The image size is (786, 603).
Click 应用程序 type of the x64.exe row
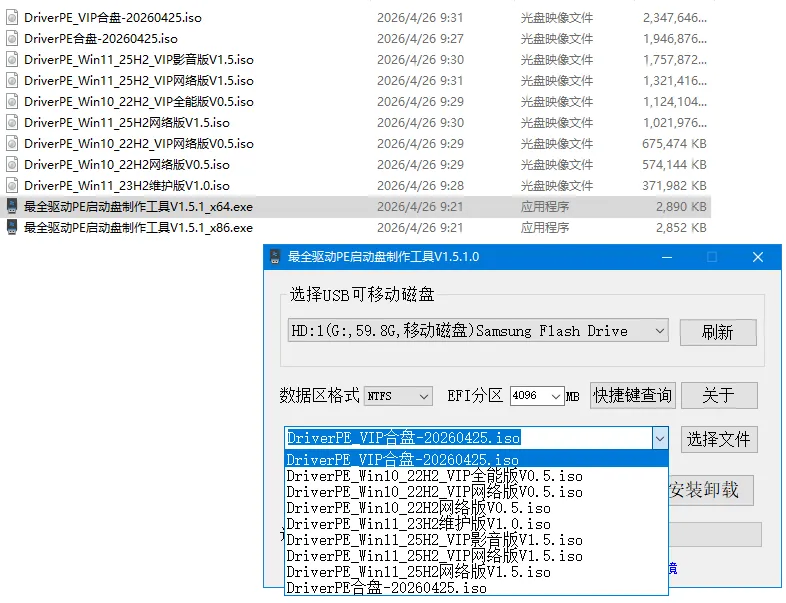click(x=545, y=207)
